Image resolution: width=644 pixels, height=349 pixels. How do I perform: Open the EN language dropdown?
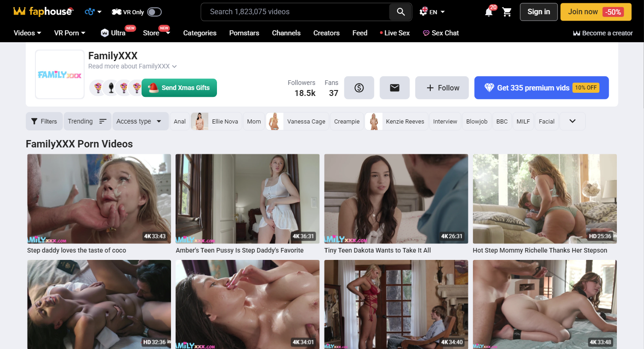432,12
